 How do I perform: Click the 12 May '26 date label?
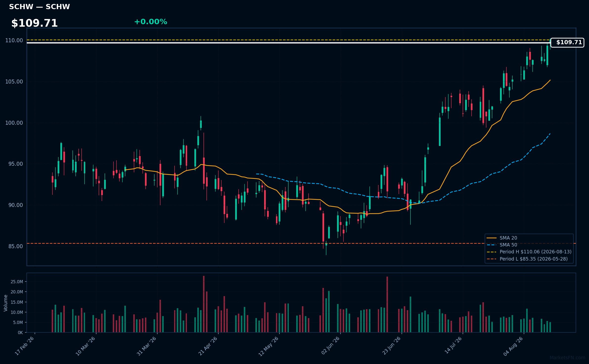pos(269,346)
